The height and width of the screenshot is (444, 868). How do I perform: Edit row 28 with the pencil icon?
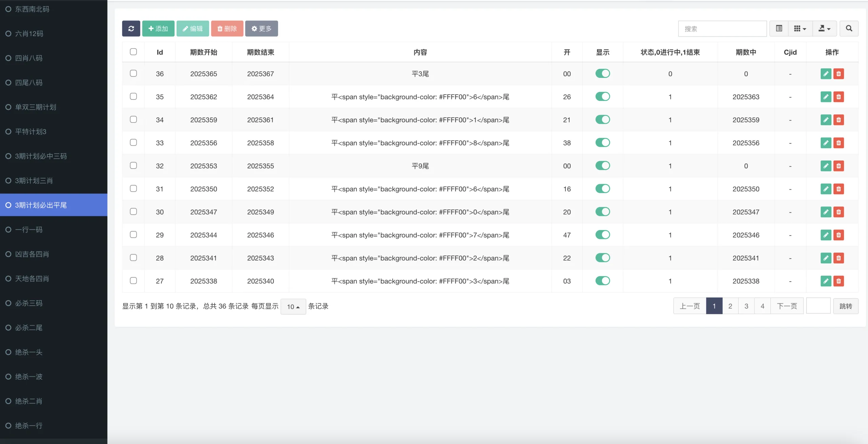pos(826,258)
